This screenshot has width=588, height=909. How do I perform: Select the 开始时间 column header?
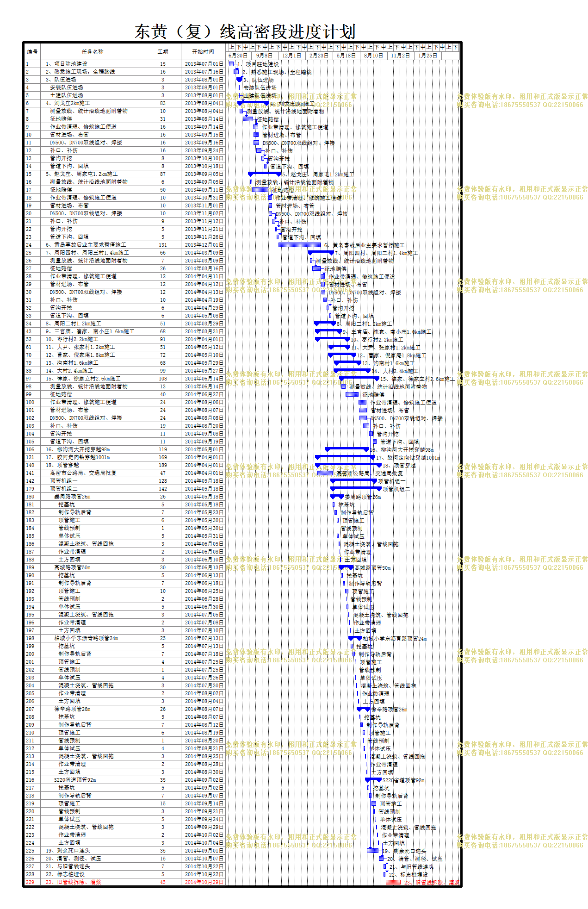click(x=203, y=52)
